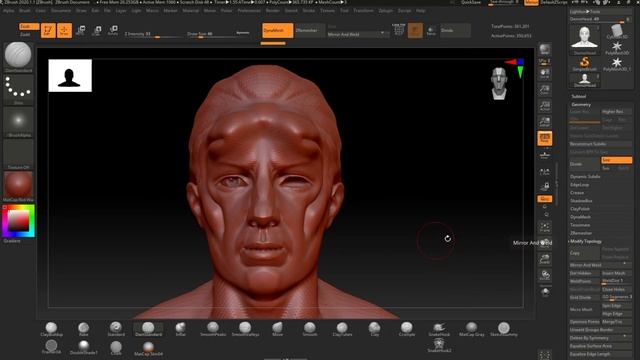Image resolution: width=640 pixels, height=360 pixels.
Task: Open the Zplugin menu
Action: coord(386,11)
